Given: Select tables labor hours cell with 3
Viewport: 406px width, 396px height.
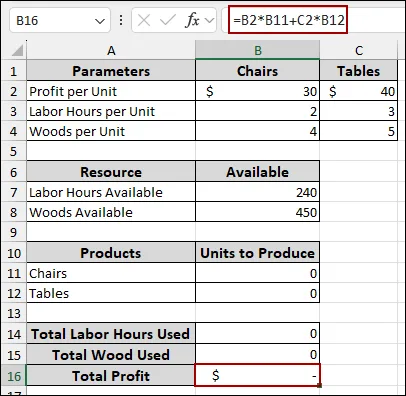Looking at the screenshot, I should coord(359,111).
